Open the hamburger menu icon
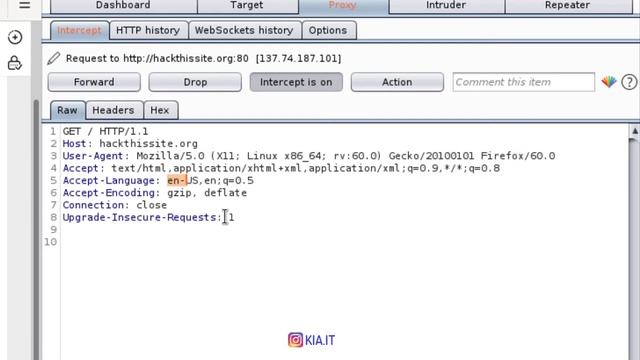 pyautogui.click(x=24, y=5)
